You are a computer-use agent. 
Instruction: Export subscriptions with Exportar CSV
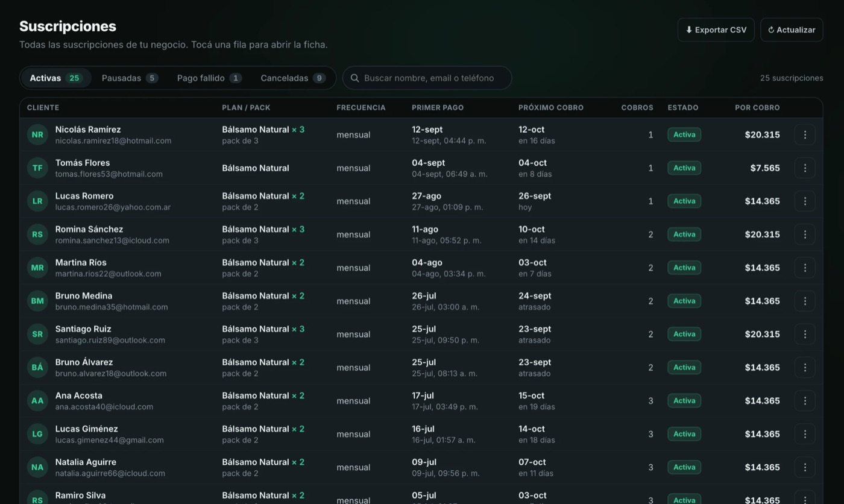(x=716, y=30)
